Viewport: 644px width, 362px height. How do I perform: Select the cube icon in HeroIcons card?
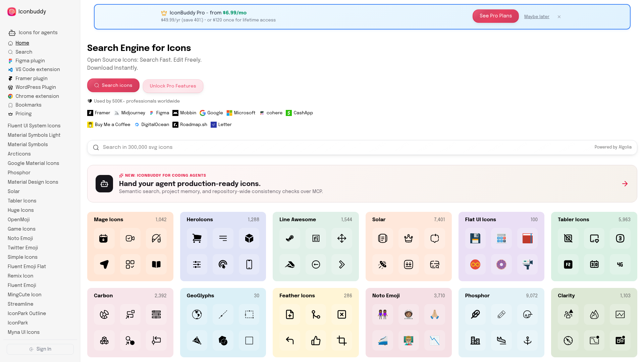(x=249, y=238)
